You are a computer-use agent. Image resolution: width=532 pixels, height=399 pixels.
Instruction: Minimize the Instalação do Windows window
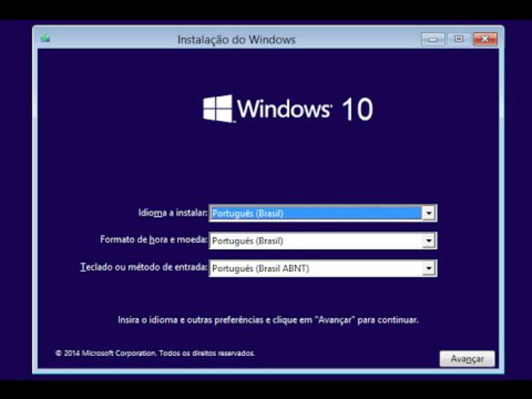(433, 39)
